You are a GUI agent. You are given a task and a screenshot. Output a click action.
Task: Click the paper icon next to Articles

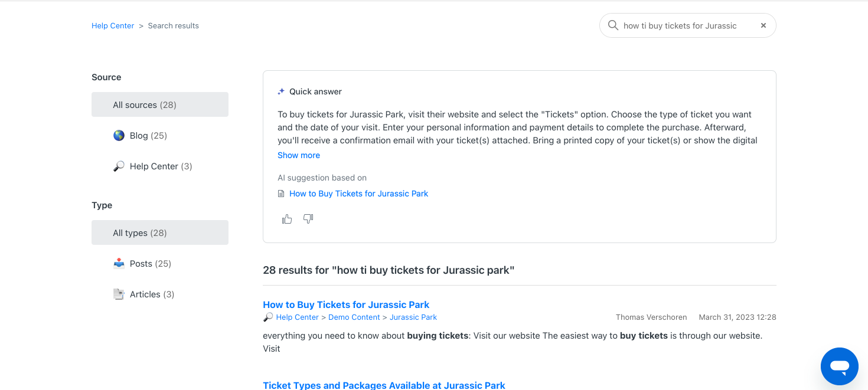click(x=119, y=294)
